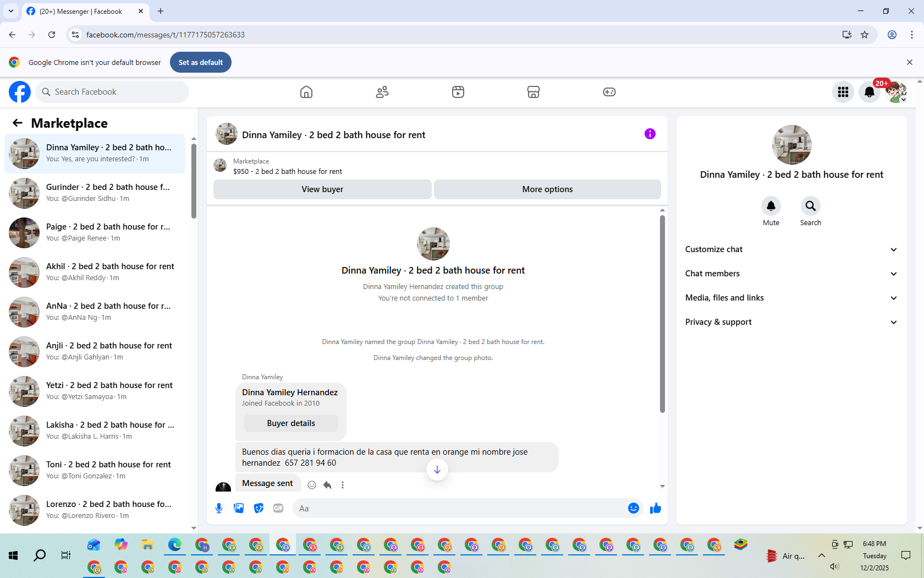The image size is (924, 578).
Task: Expand Customize chat section
Action: [791, 249]
